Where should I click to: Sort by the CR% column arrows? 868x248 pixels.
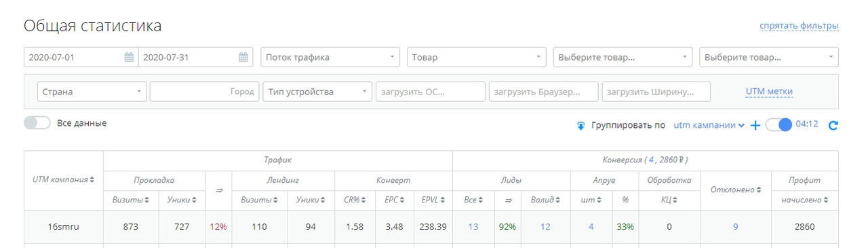click(363, 199)
